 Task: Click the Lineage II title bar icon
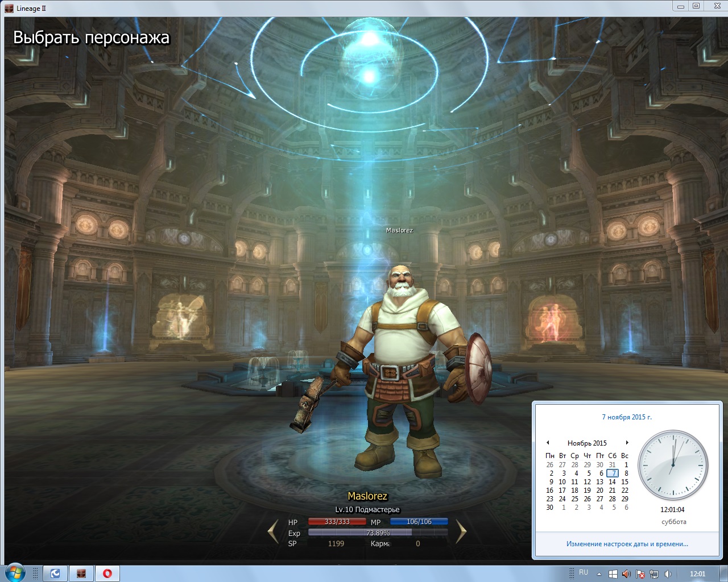(9, 8)
